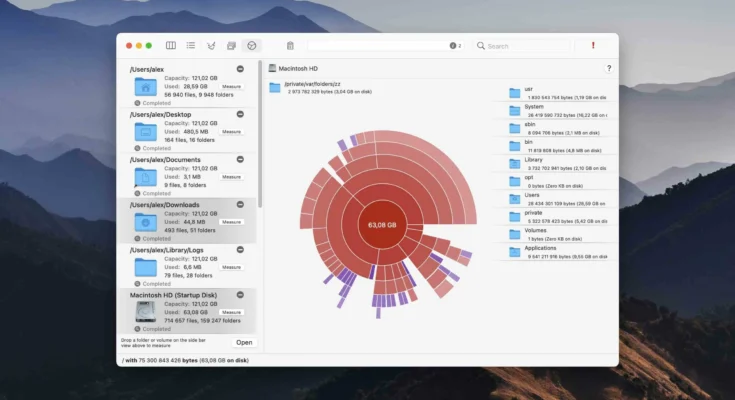Click the red exclamation alert icon

[x=593, y=45]
